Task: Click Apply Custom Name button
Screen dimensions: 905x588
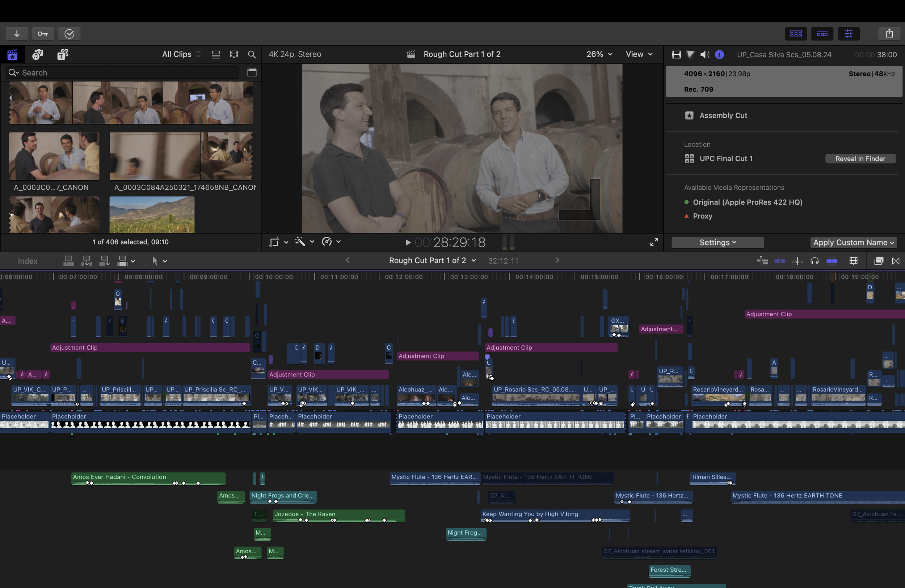Action: 853,242
